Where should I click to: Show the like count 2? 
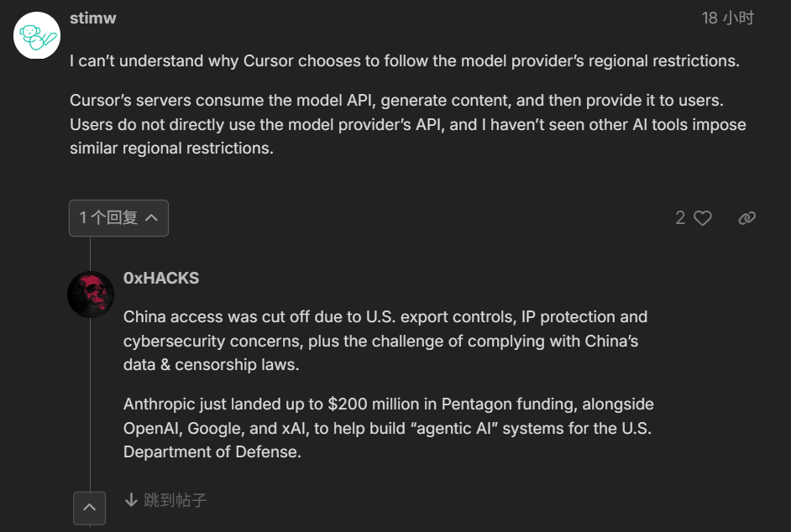680,218
